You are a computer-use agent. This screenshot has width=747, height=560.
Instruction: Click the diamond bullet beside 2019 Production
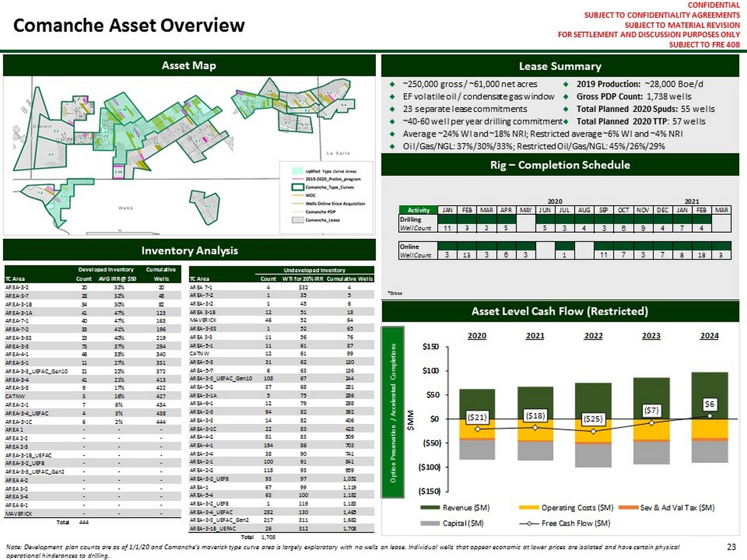click(566, 84)
